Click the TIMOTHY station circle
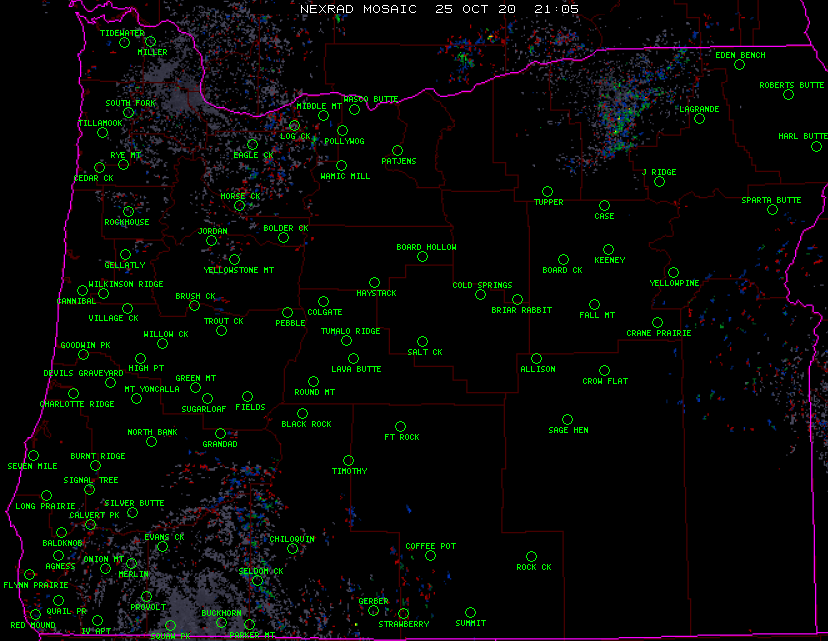Screen dimensions: 828x641 [348, 461]
